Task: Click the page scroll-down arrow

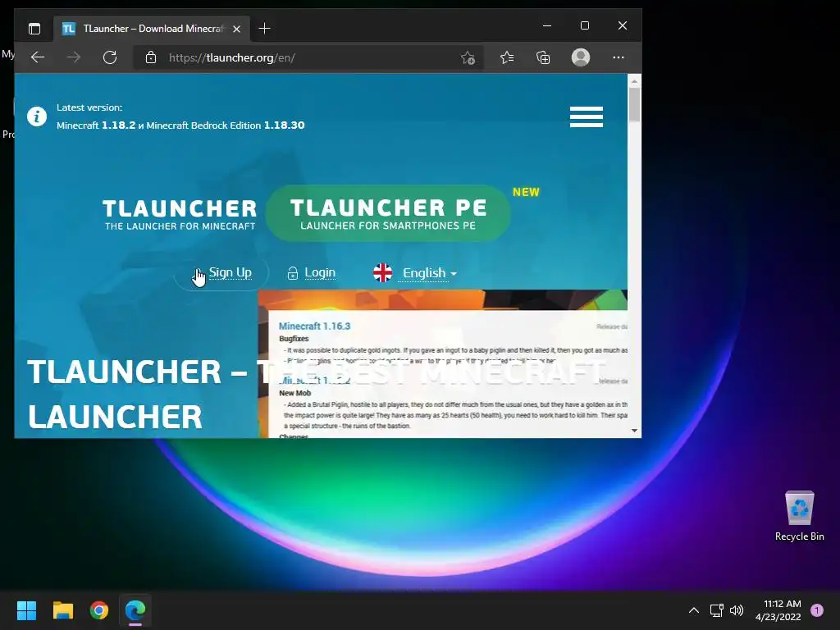Action: pos(634,431)
